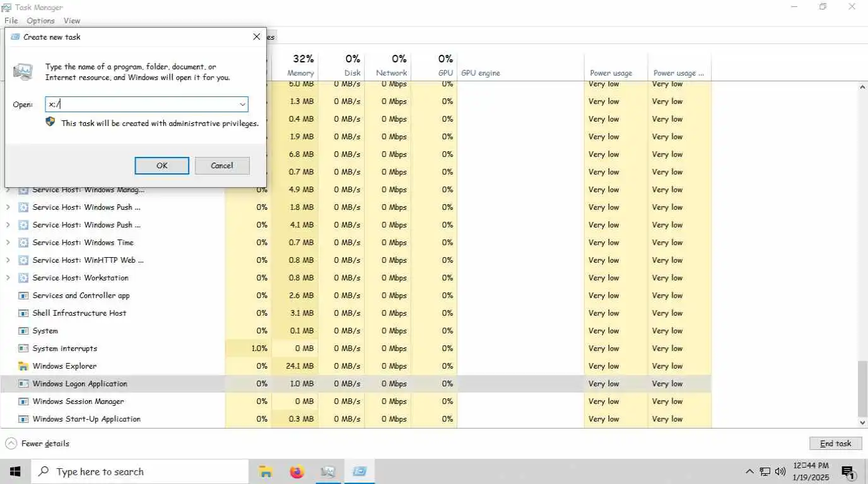Click the System process icon
Screen dimensions: 868x484
click(23, 331)
